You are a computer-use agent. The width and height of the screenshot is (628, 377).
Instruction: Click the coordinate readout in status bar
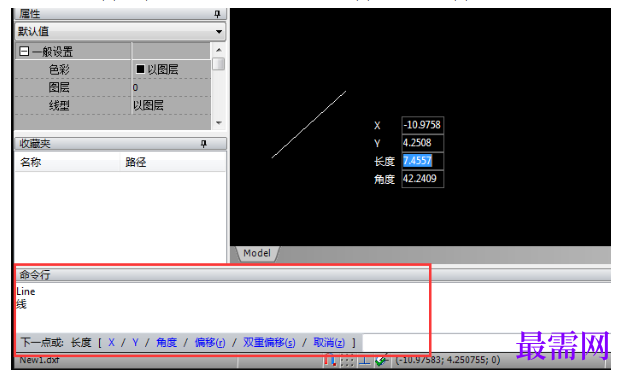448,360
